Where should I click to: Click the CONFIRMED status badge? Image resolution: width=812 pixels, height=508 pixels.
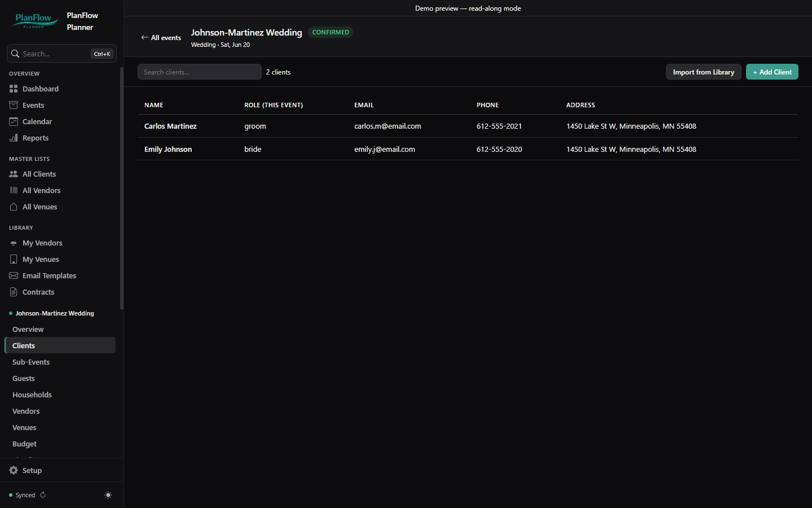(330, 32)
